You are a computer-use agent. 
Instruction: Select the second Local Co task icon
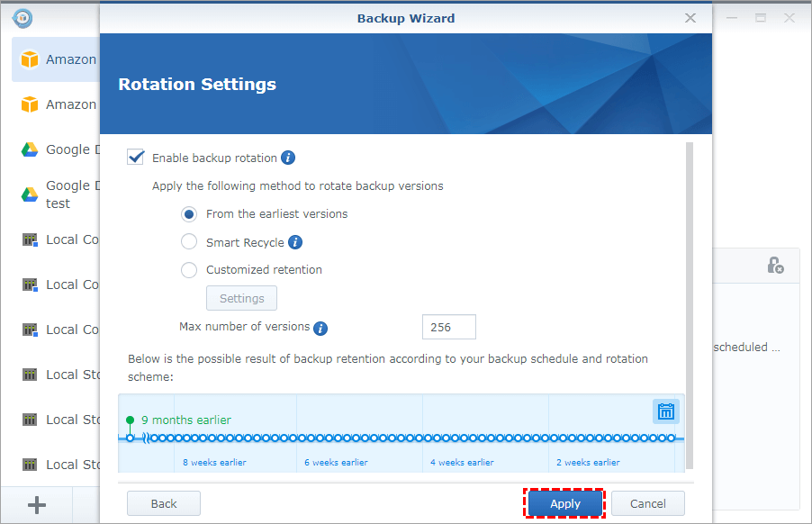(x=30, y=285)
